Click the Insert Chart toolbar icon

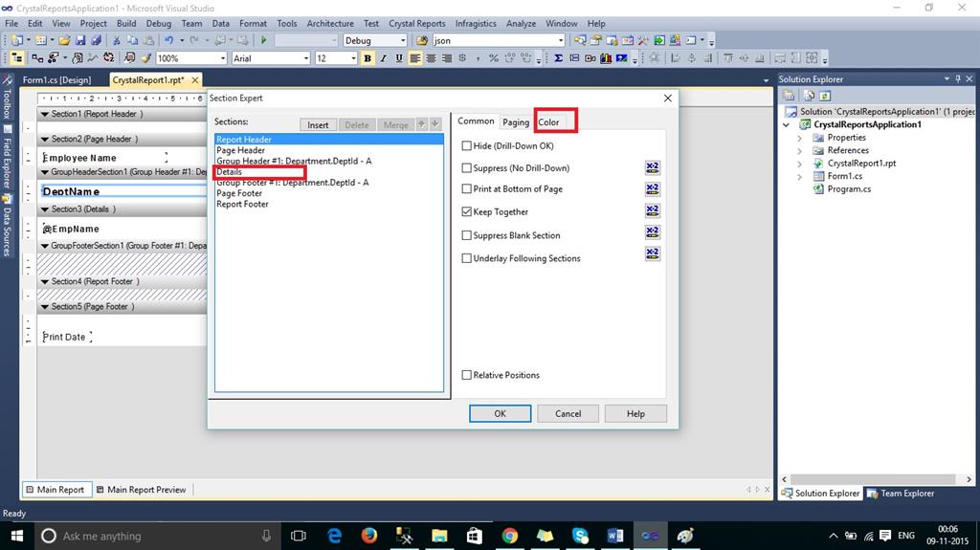606,58
